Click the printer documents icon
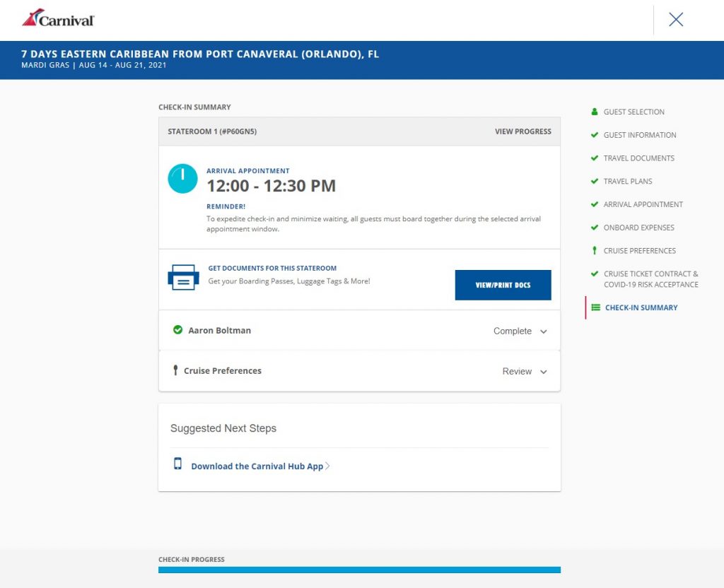The image size is (724, 588). 183,277
